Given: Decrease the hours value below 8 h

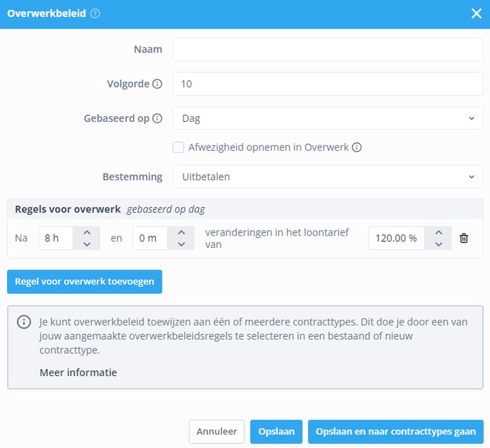Looking at the screenshot, I should (86, 244).
